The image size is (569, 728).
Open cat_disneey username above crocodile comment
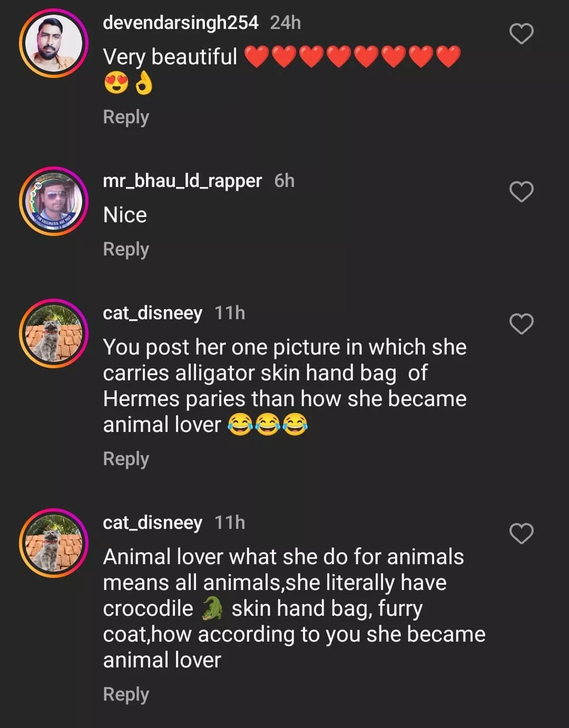[152, 523]
